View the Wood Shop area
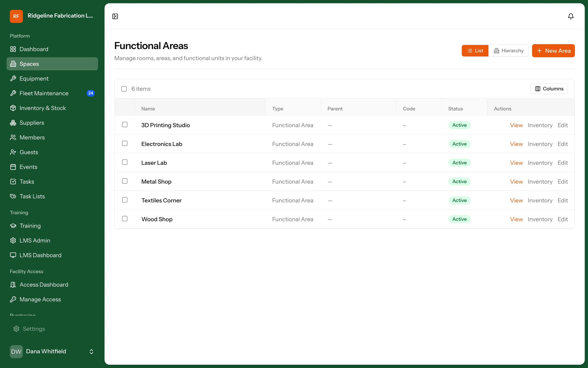The width and height of the screenshot is (588, 368). [516, 219]
